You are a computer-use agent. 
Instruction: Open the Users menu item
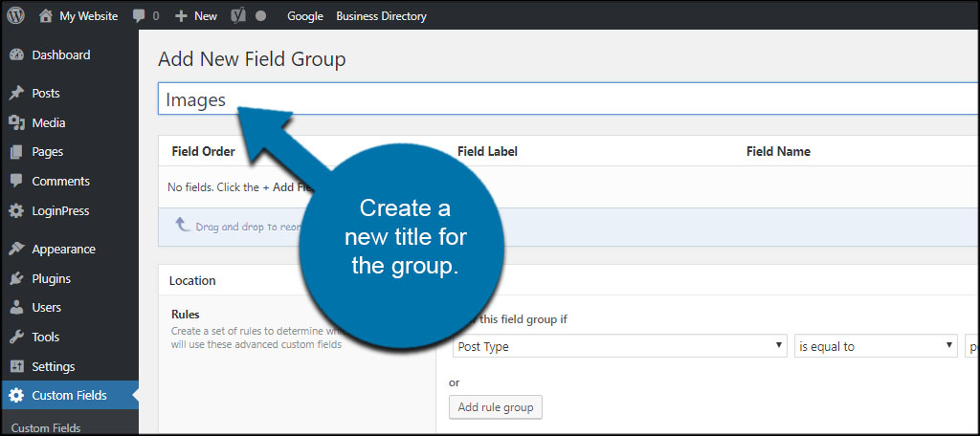[46, 308]
